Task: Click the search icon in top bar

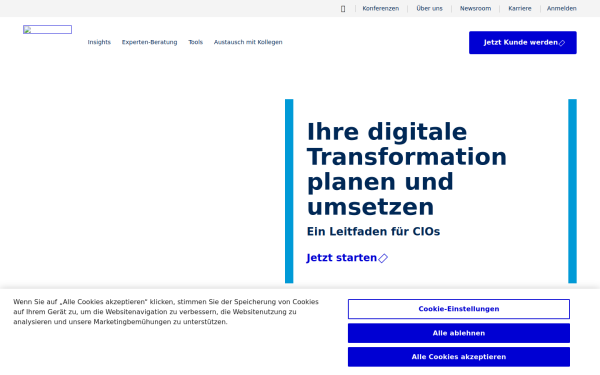Action: (343, 9)
